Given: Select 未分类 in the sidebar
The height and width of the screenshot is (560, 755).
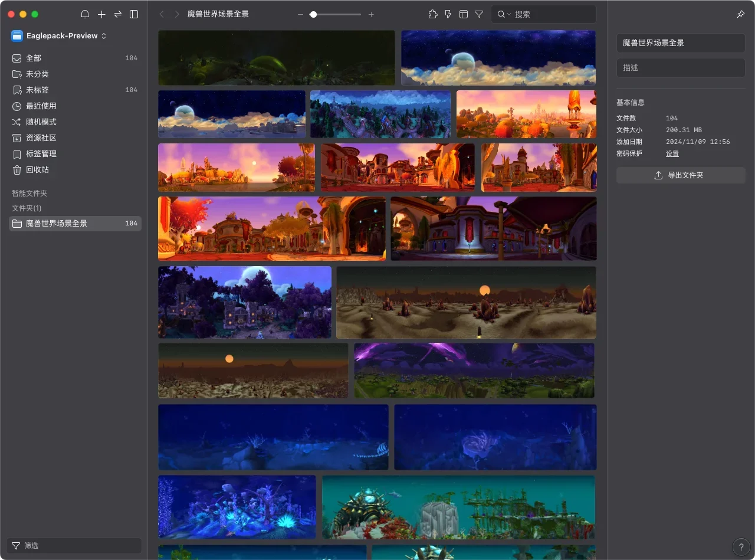Looking at the screenshot, I should [75, 74].
